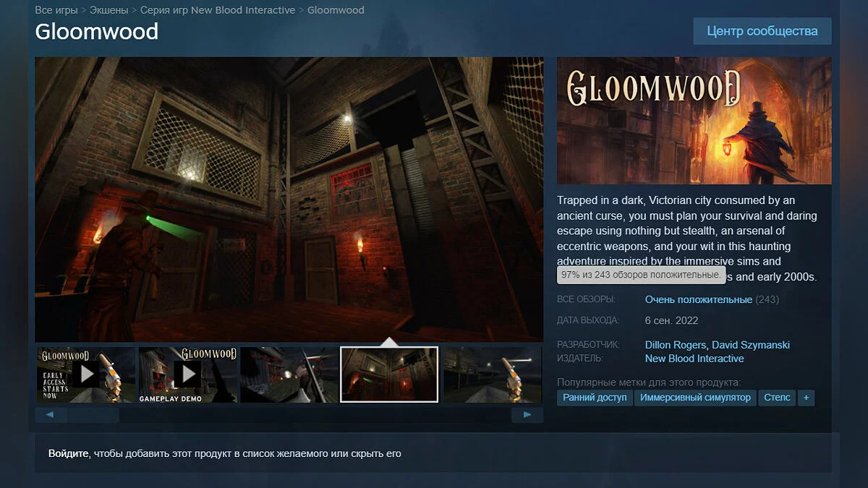Click the '6 сен. 2022' release date text

(x=671, y=320)
